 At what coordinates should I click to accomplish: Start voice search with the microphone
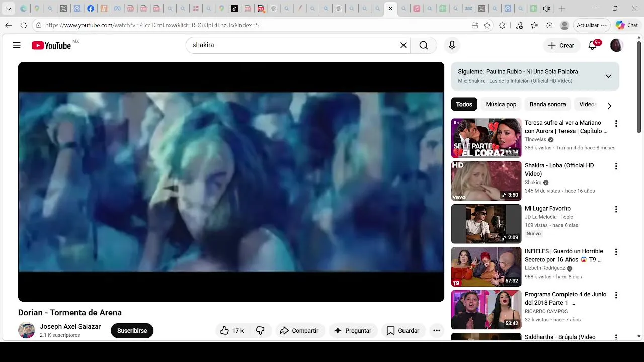coord(452,45)
